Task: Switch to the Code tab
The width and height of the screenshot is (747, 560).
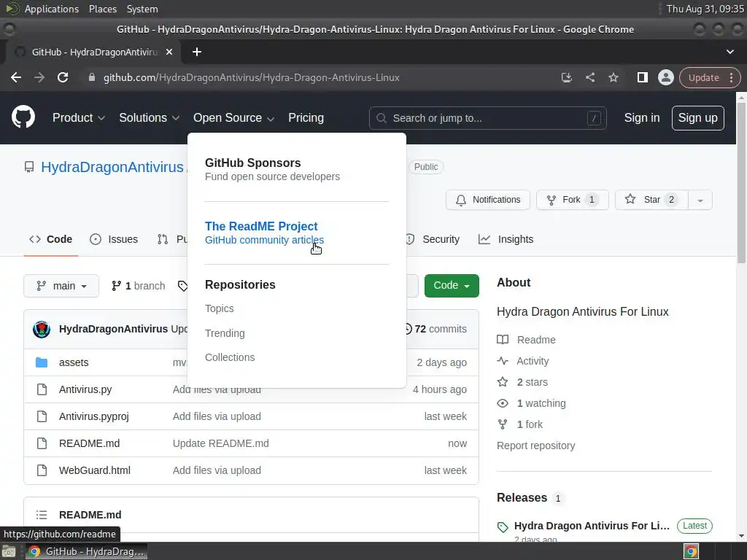Action: tap(51, 239)
